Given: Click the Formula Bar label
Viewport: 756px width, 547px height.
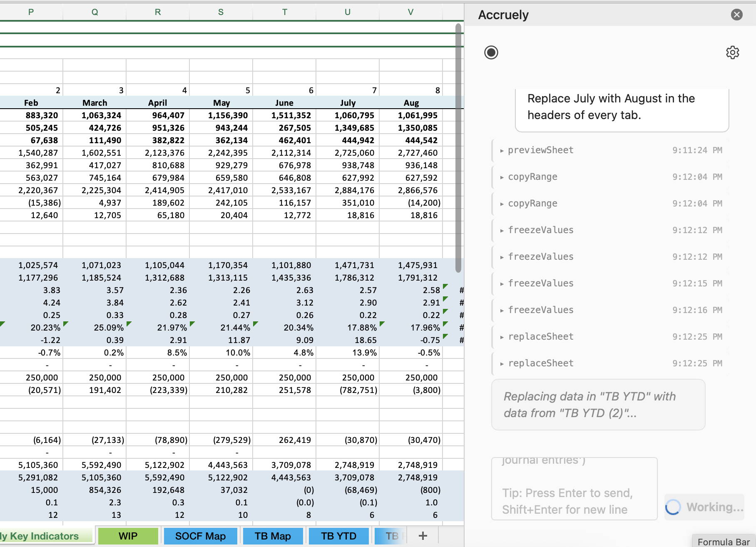Looking at the screenshot, I should coord(724,542).
